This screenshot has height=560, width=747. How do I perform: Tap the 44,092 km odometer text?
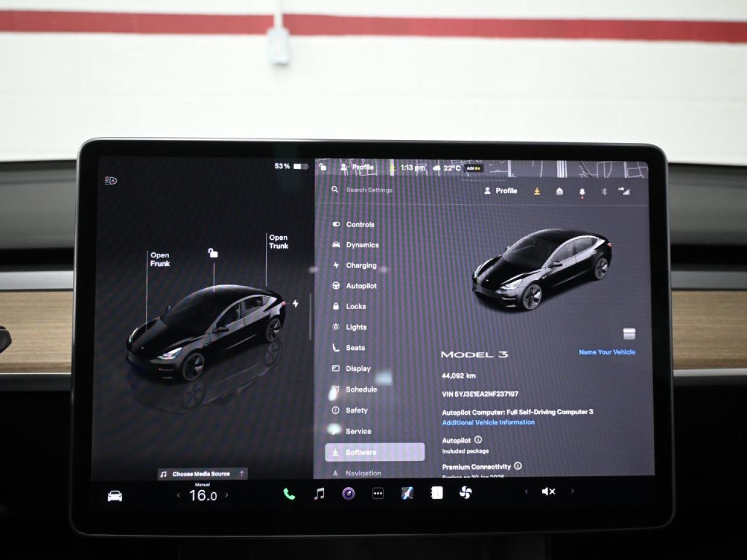point(459,376)
